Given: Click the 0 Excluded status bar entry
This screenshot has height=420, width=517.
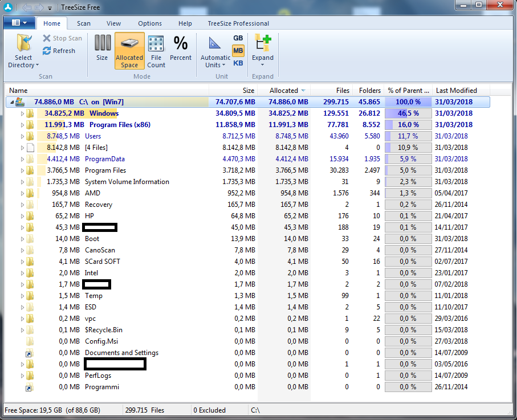Looking at the screenshot, I should tap(209, 410).
